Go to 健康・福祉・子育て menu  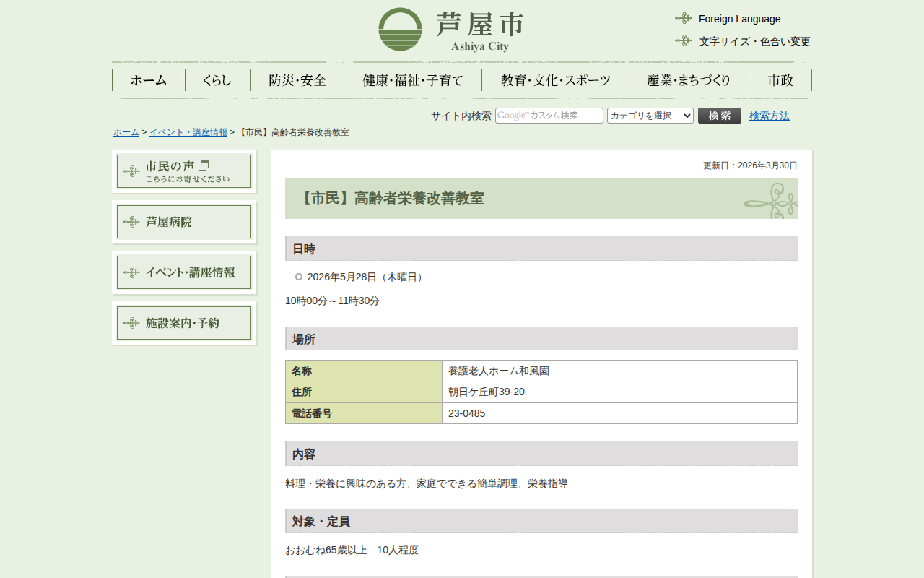[x=413, y=80]
